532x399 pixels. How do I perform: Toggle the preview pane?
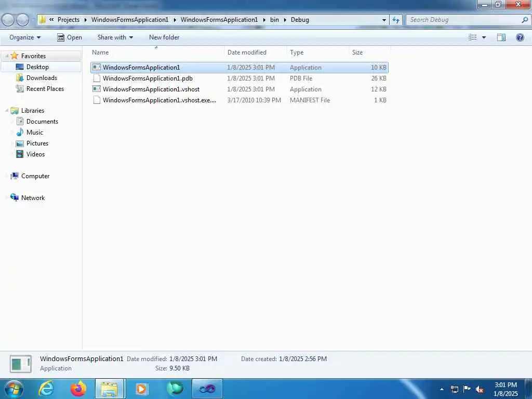(501, 37)
